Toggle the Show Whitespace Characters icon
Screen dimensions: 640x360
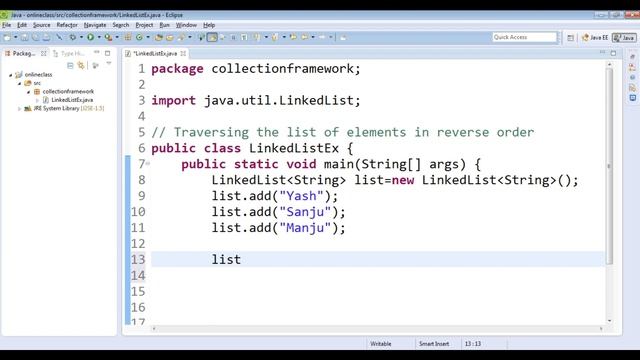tap(244, 38)
